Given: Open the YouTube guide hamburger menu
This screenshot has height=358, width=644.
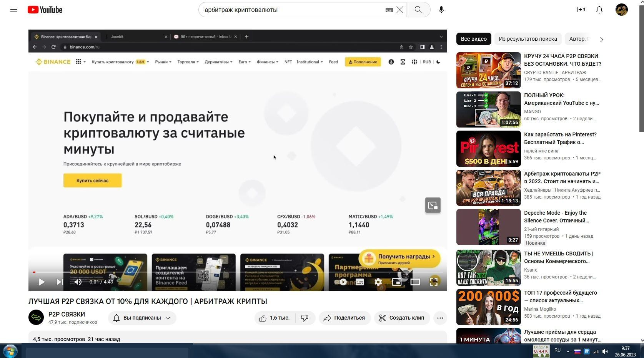Looking at the screenshot, I should 14,10.
